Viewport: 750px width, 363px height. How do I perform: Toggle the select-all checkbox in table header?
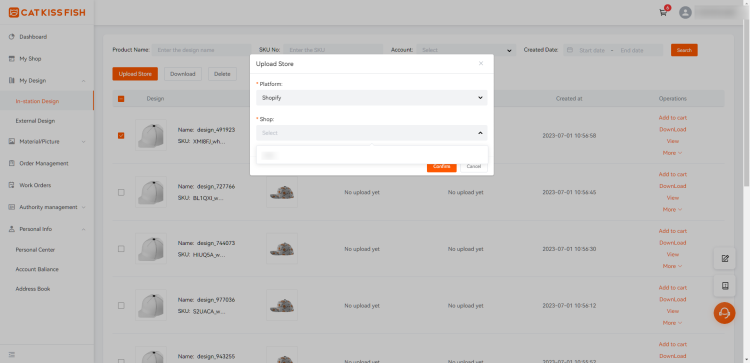pyautogui.click(x=121, y=99)
